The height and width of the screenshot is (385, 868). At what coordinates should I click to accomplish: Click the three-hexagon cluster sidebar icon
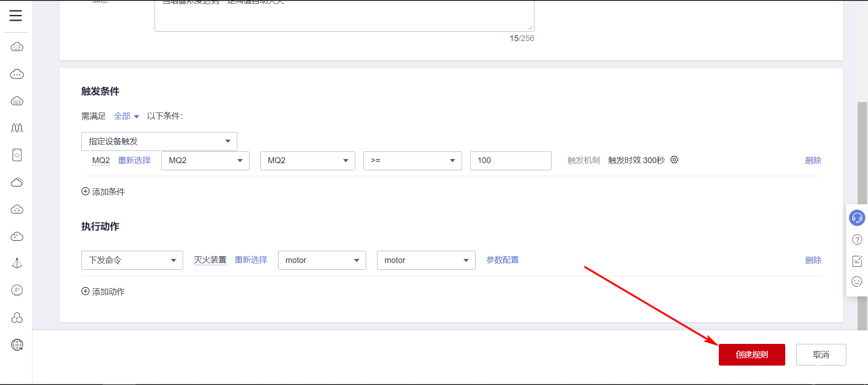(17, 318)
